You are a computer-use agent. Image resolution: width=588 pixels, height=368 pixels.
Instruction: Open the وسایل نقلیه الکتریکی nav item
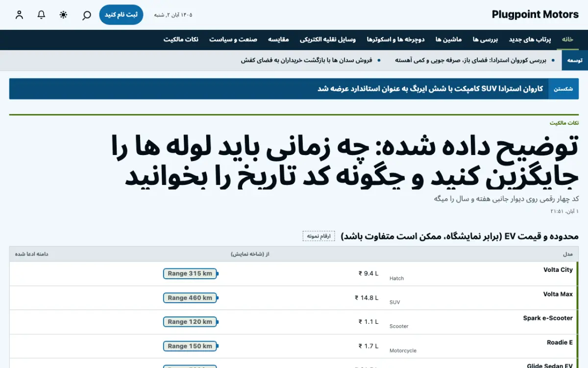click(327, 40)
